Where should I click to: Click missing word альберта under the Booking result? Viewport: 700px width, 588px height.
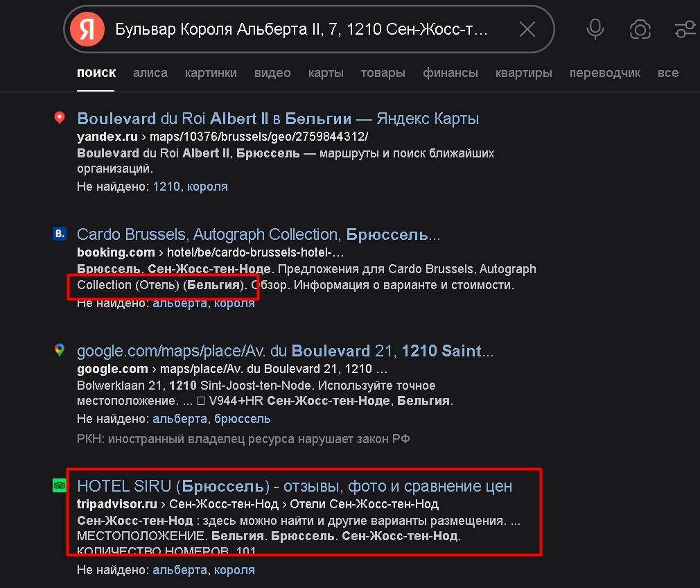(180, 303)
